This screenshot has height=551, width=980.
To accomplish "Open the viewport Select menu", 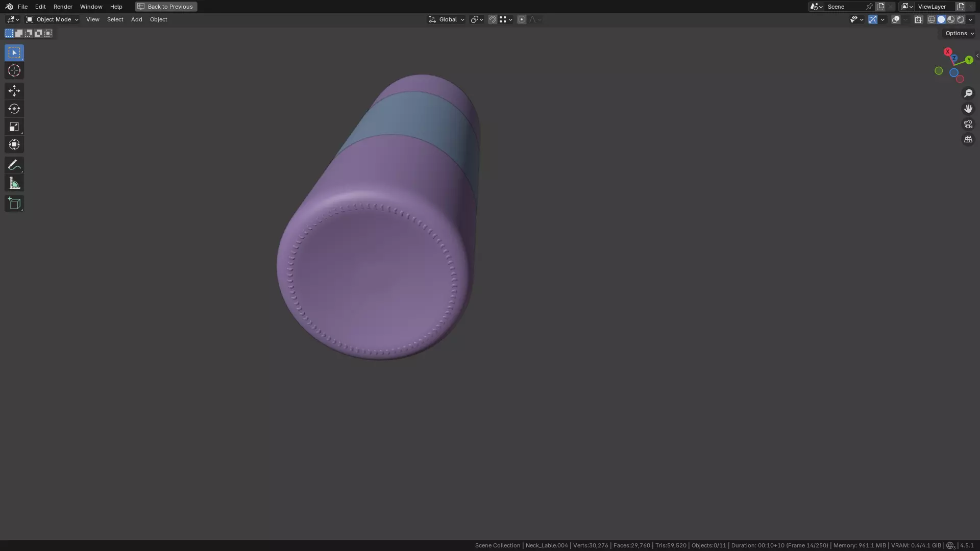I will click(115, 19).
